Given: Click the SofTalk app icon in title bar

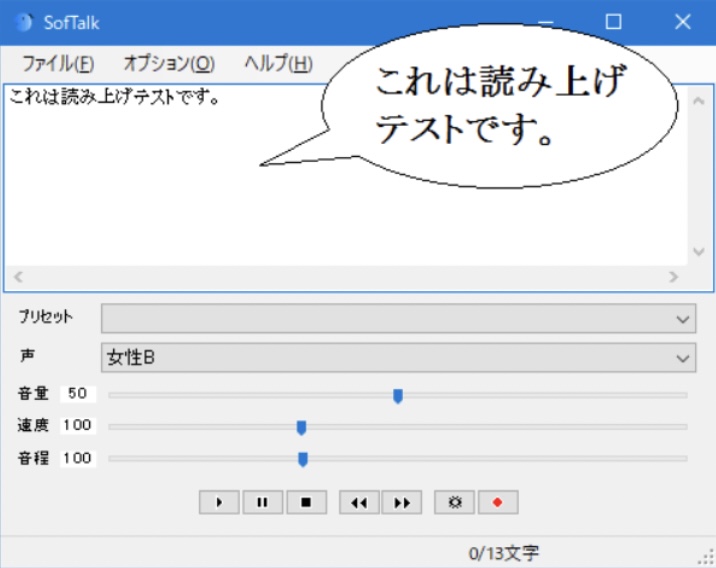Looking at the screenshot, I should tap(24, 22).
